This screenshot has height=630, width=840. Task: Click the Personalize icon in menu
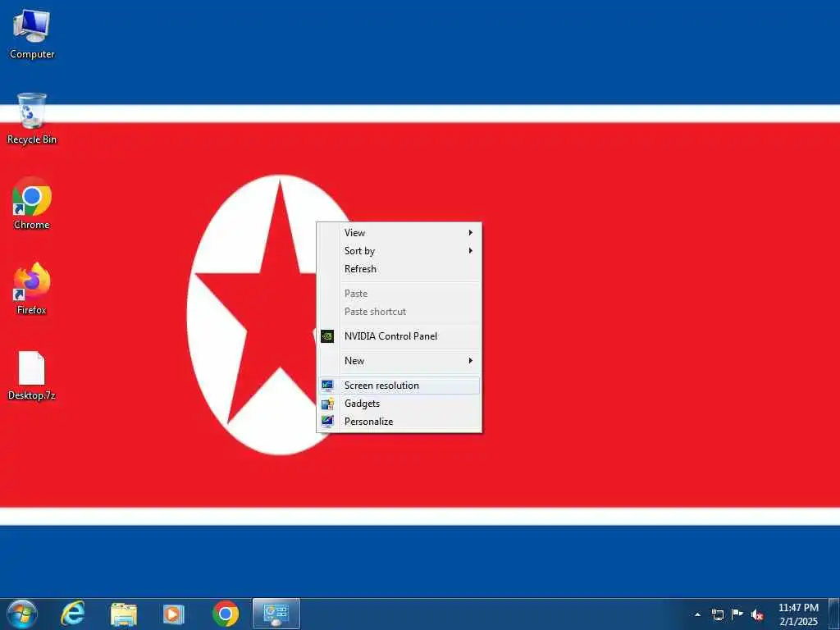[327, 422]
